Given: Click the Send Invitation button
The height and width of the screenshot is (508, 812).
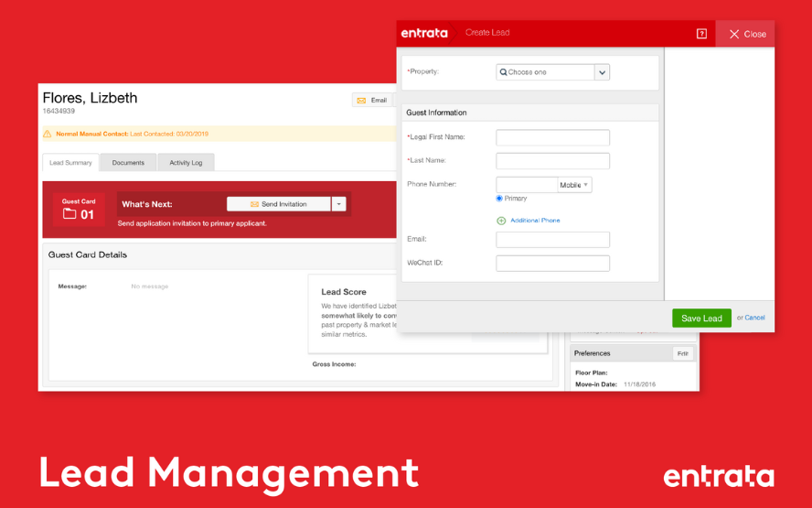Looking at the screenshot, I should pos(279,204).
